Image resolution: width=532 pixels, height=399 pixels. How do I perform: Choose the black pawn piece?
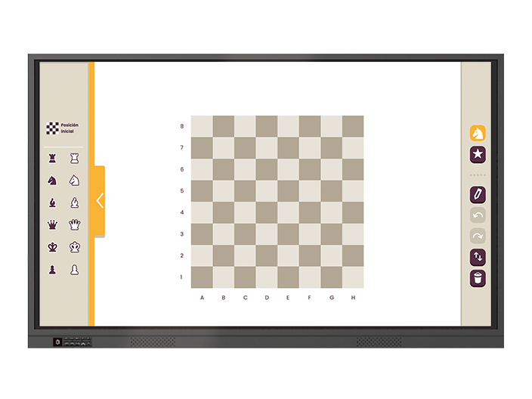tap(52, 269)
